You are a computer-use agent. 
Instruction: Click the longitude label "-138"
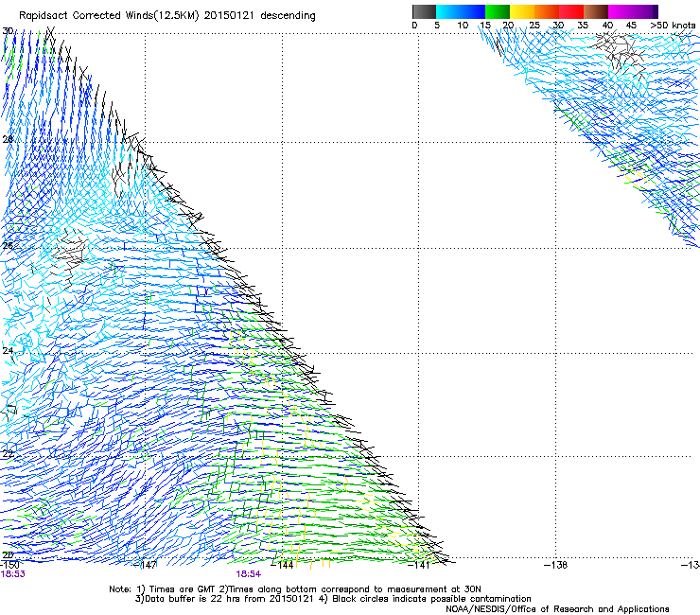(x=556, y=565)
